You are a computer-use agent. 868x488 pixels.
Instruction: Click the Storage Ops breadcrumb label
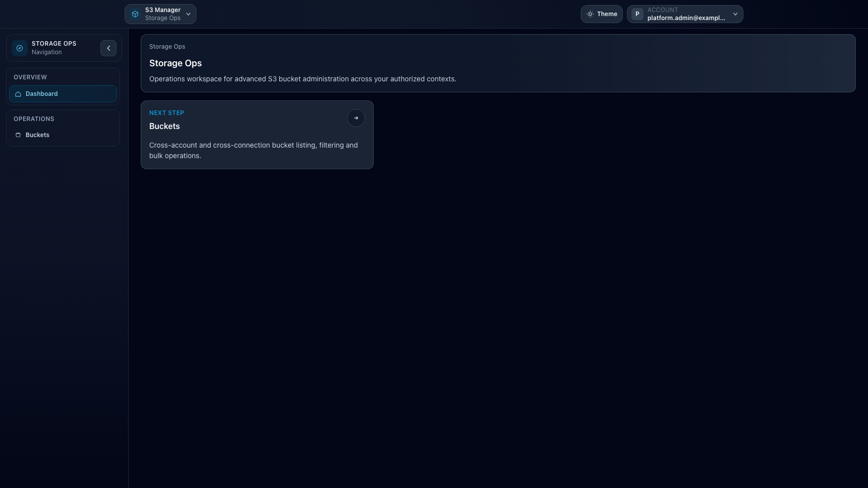pyautogui.click(x=167, y=46)
